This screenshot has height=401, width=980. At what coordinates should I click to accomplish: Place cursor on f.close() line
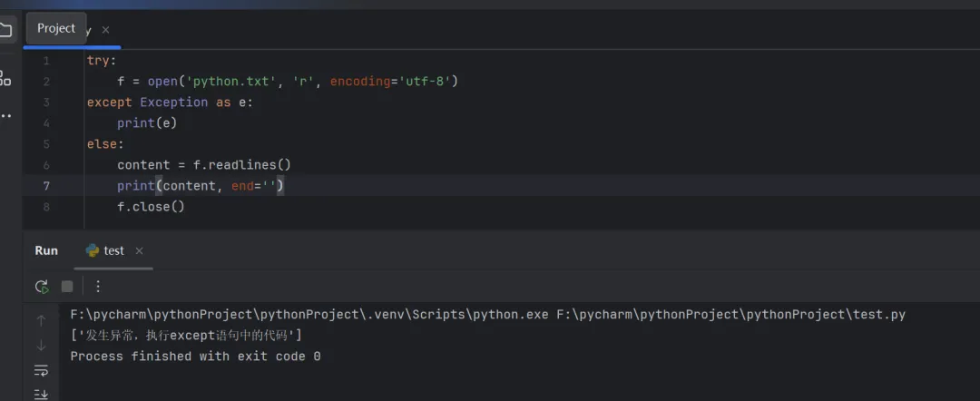click(x=151, y=207)
